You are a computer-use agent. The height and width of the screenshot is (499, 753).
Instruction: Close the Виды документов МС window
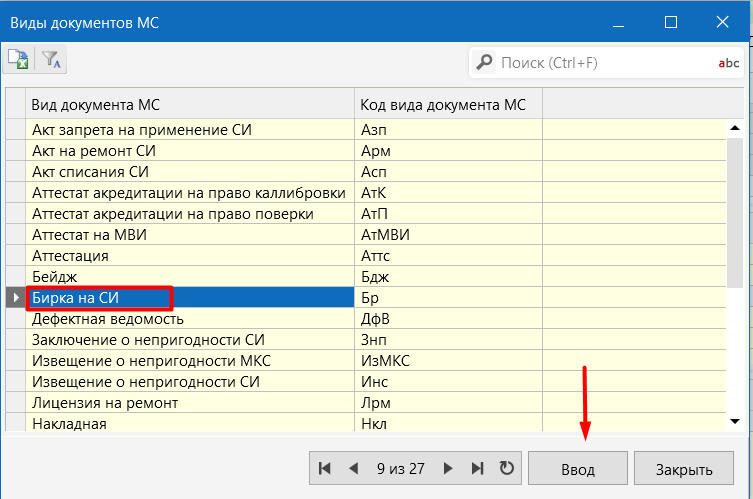(722, 22)
